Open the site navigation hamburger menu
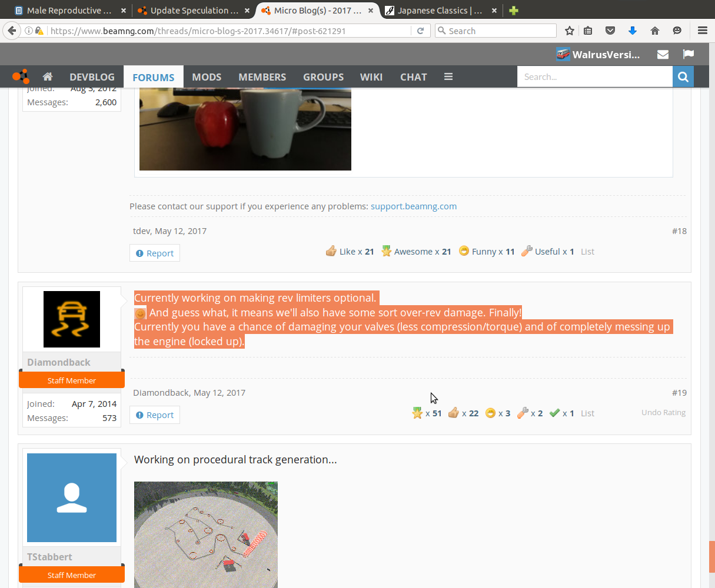715x588 pixels. point(448,76)
